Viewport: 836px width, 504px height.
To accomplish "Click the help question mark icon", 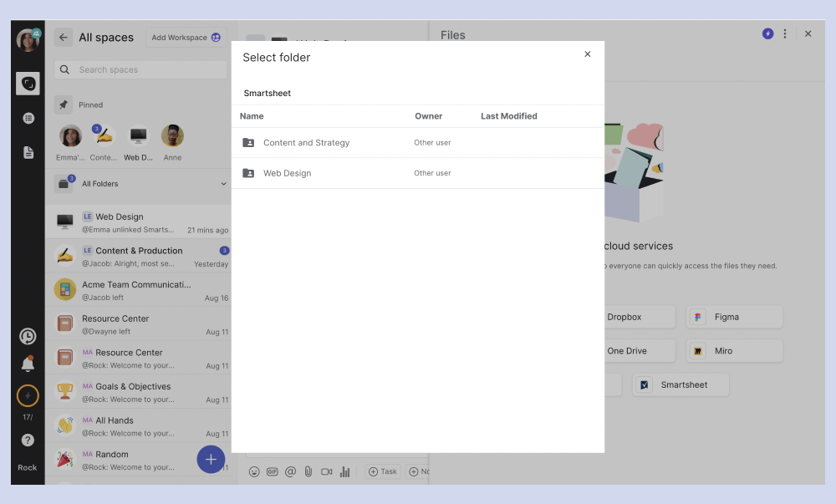I will point(28,440).
